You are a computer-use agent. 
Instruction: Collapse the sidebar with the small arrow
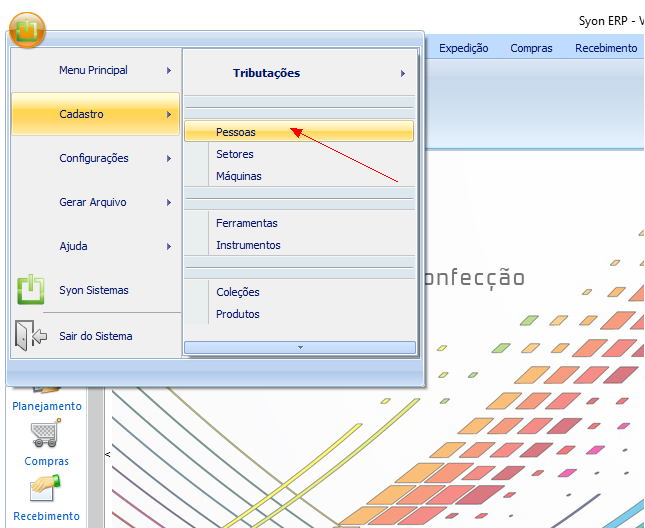coord(108,455)
